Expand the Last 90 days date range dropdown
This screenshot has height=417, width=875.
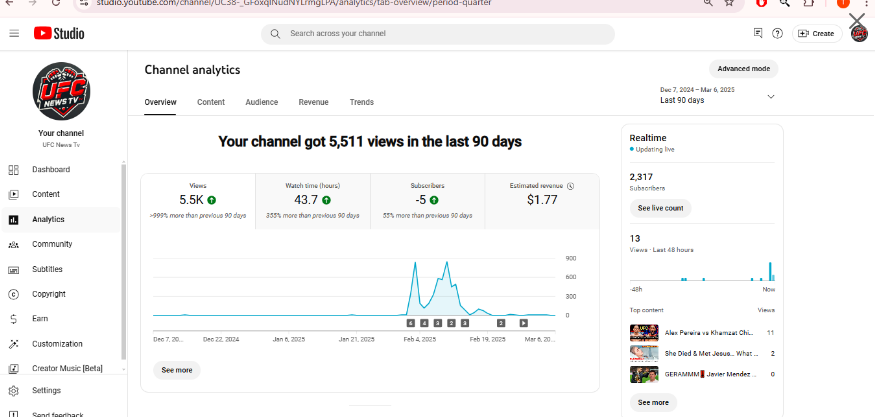717,96
